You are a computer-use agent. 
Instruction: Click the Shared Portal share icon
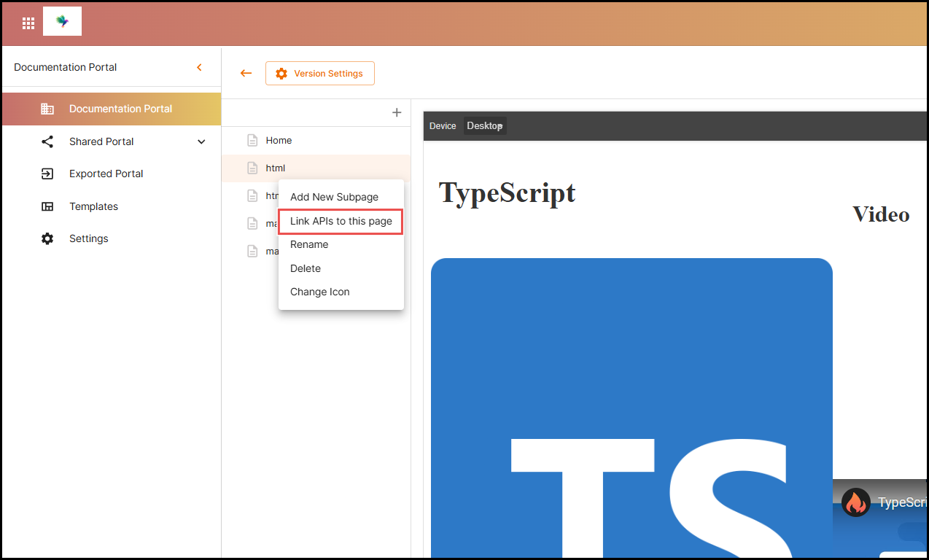pos(47,141)
